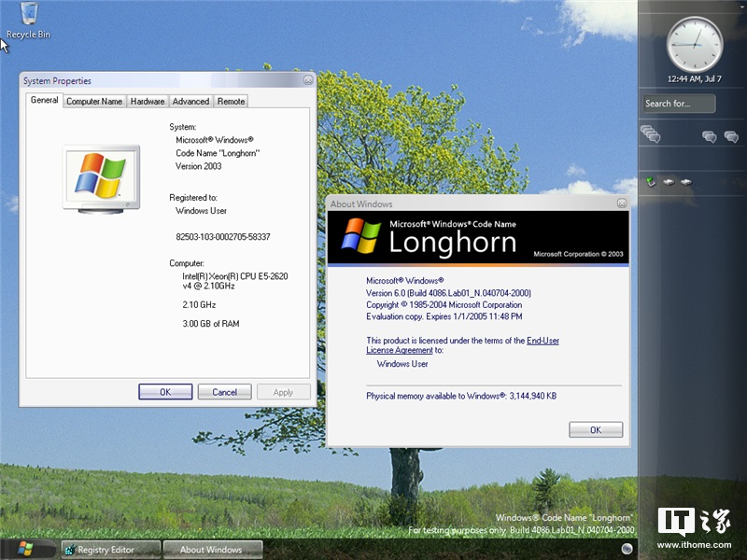Click the 'Version 2003' text
The image size is (747, 560).
pos(199,166)
